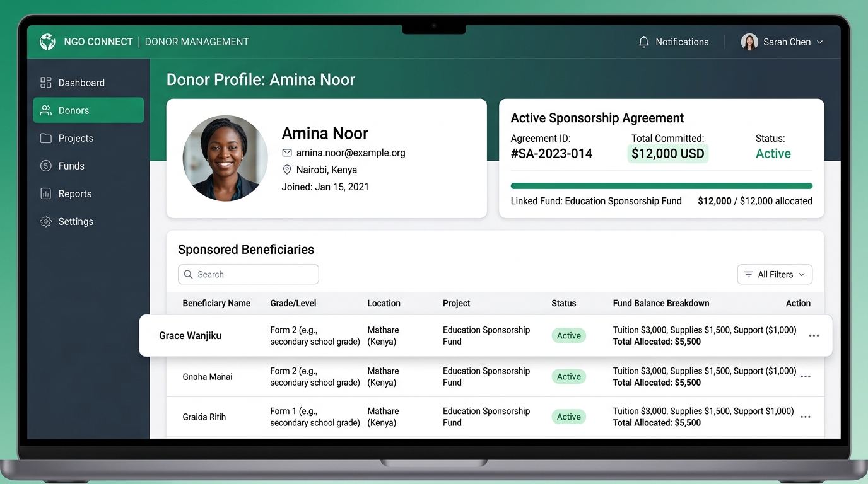Click the Search beneficiaries input field
The width and height of the screenshot is (868, 484).
coord(249,274)
